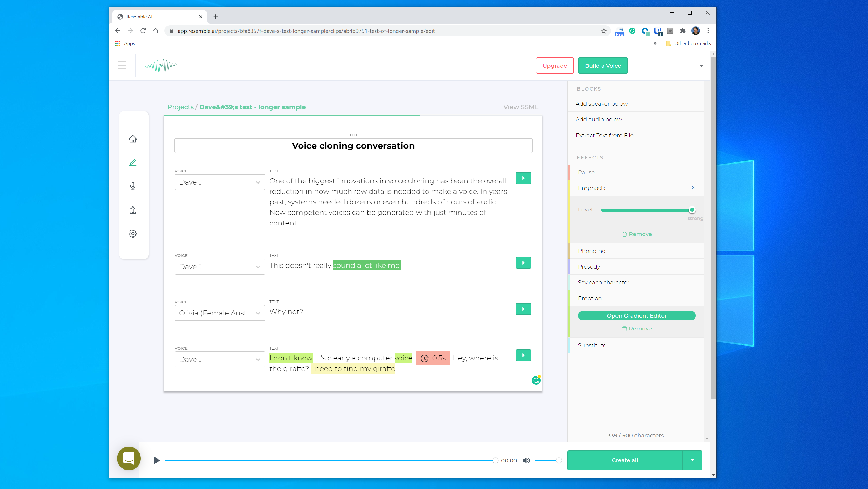Click the Emphasis Level slider handle
868x489 pixels.
(x=692, y=210)
